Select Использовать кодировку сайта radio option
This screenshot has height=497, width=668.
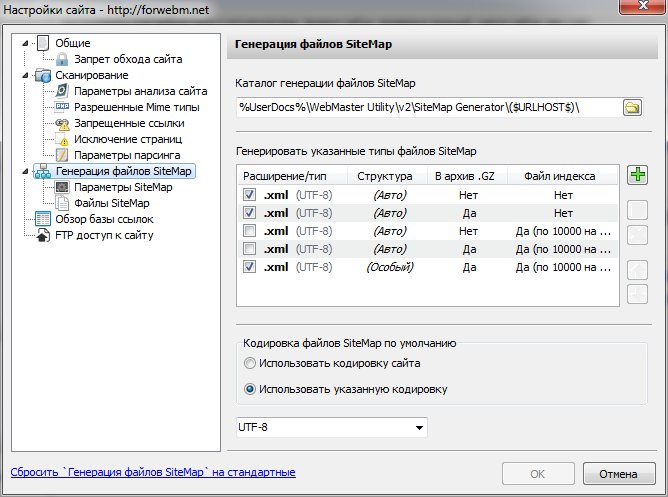click(x=250, y=363)
